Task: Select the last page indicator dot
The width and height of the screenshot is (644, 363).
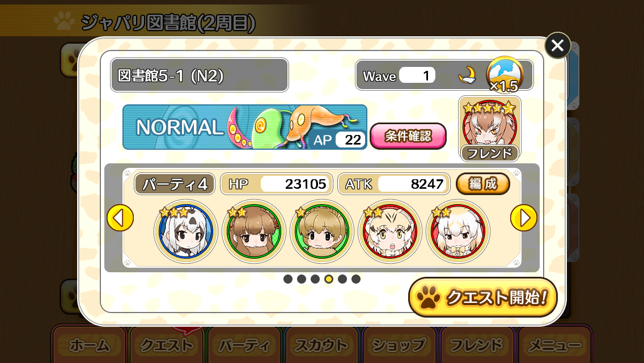Action: point(356,279)
